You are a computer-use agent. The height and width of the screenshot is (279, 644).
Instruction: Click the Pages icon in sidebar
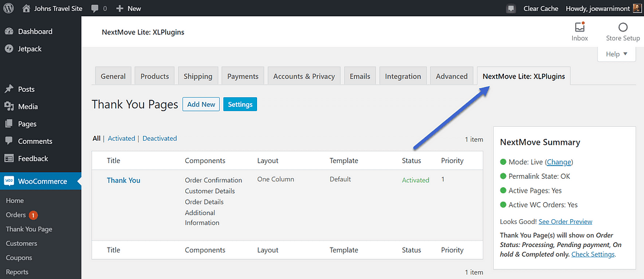9,124
